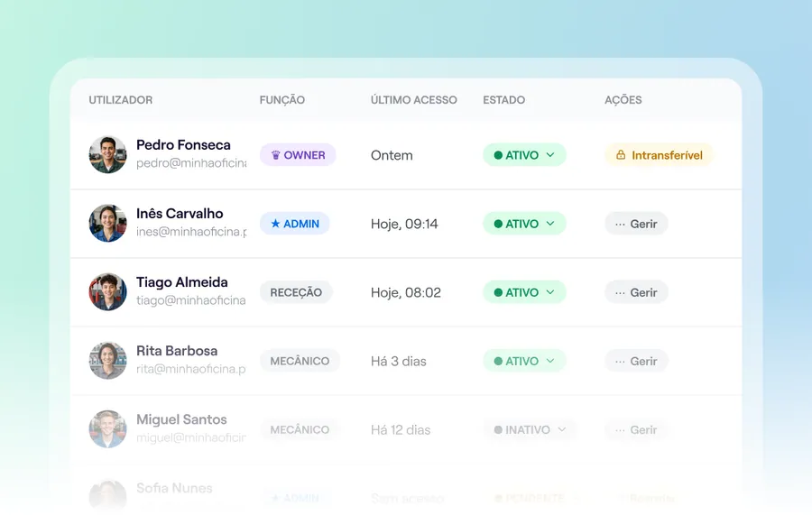812x515 pixels.
Task: Click the ÚLTIMO ACESSO column header
Action: (x=414, y=100)
